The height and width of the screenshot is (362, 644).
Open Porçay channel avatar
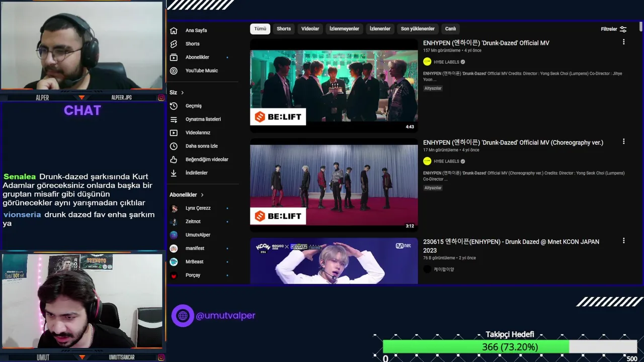174,276
